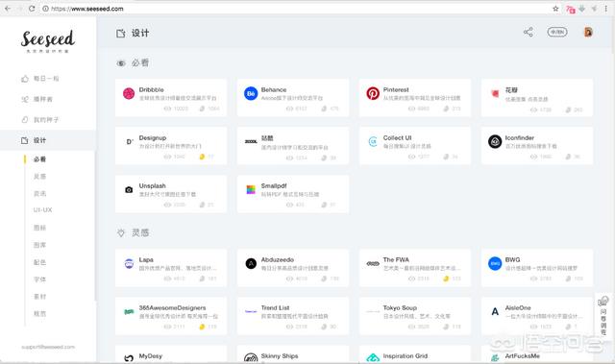This screenshot has width=615, height=364.
Task: Open the Smallpdf site card
Action: 293,194
